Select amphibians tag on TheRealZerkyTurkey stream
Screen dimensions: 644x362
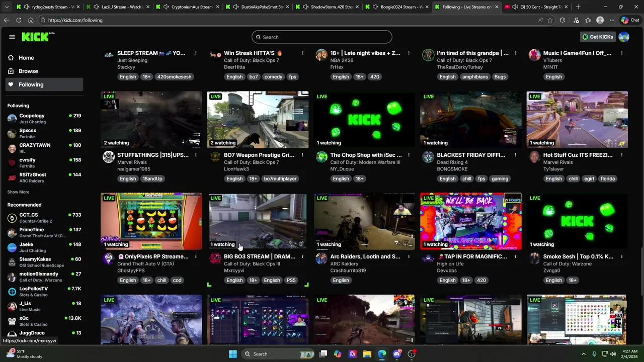pos(474,77)
